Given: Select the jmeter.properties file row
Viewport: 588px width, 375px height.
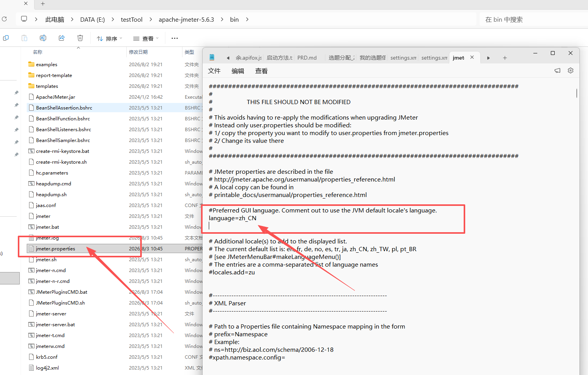Looking at the screenshot, I should pos(115,248).
